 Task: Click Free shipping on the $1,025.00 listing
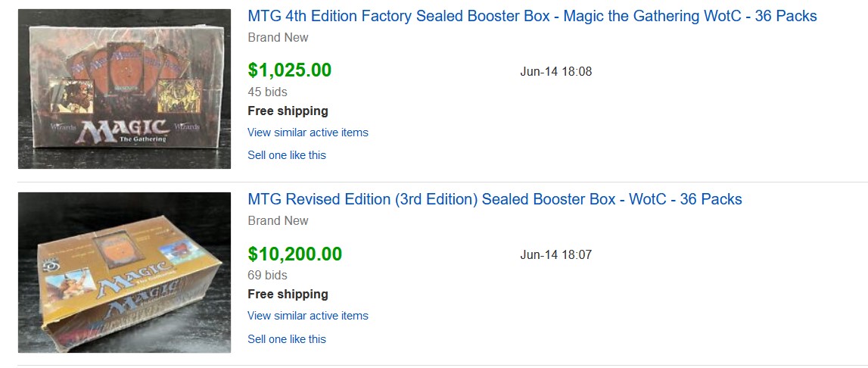(x=288, y=111)
